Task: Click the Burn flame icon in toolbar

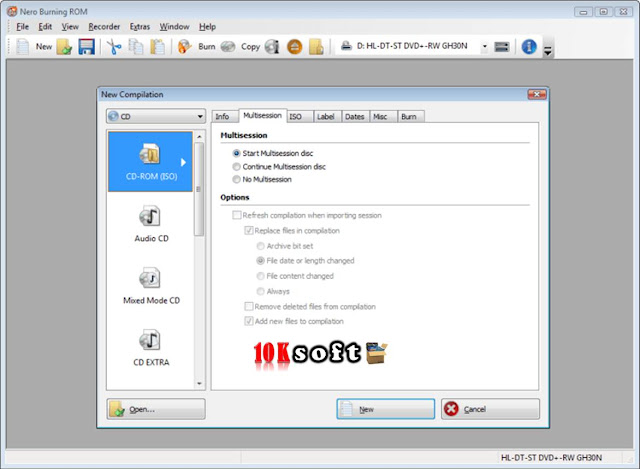Action: (184, 47)
